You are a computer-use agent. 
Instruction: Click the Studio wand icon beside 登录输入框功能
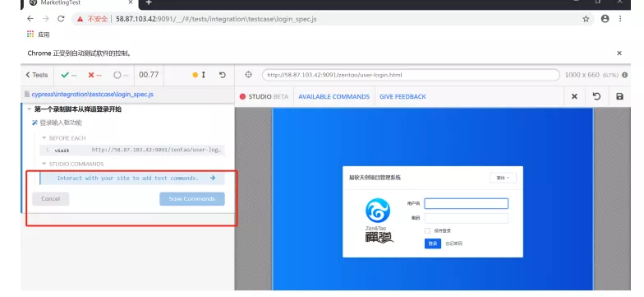tap(34, 123)
